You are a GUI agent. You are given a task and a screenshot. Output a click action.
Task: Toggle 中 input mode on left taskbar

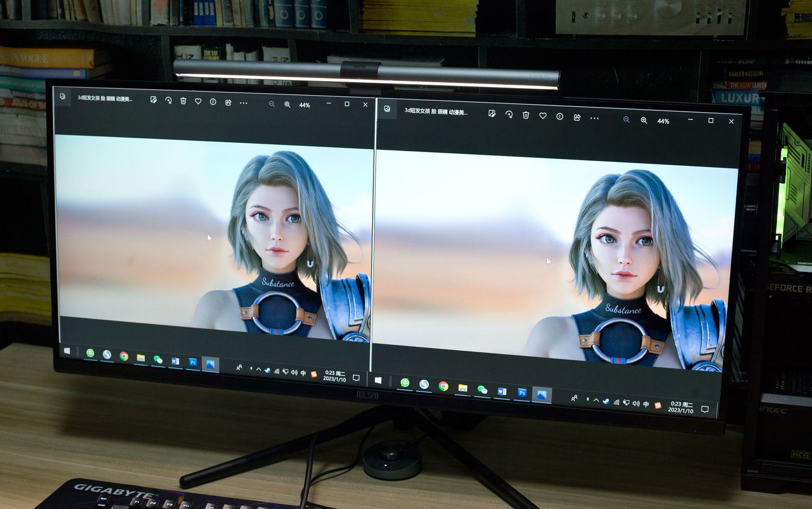tap(304, 373)
